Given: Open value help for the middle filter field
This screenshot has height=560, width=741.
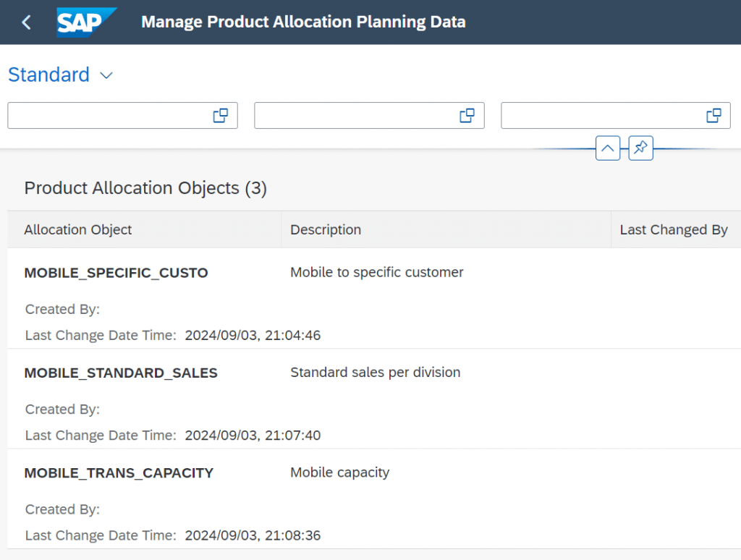Looking at the screenshot, I should click(467, 115).
